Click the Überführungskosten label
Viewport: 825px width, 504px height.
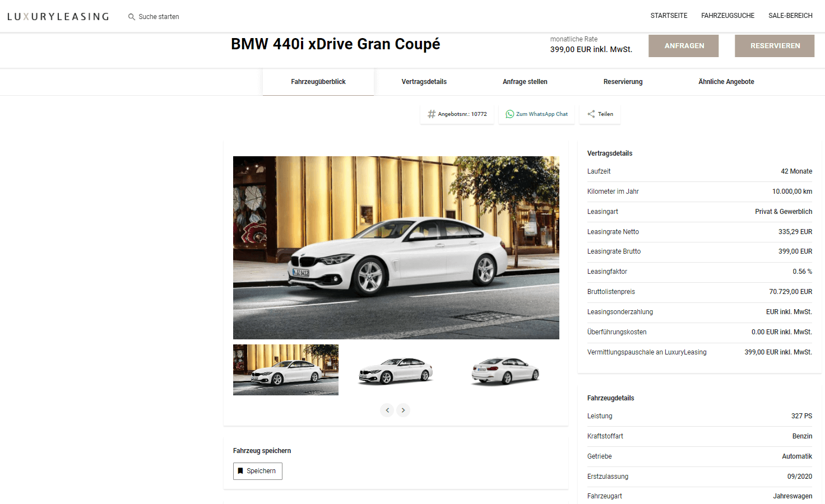point(617,332)
